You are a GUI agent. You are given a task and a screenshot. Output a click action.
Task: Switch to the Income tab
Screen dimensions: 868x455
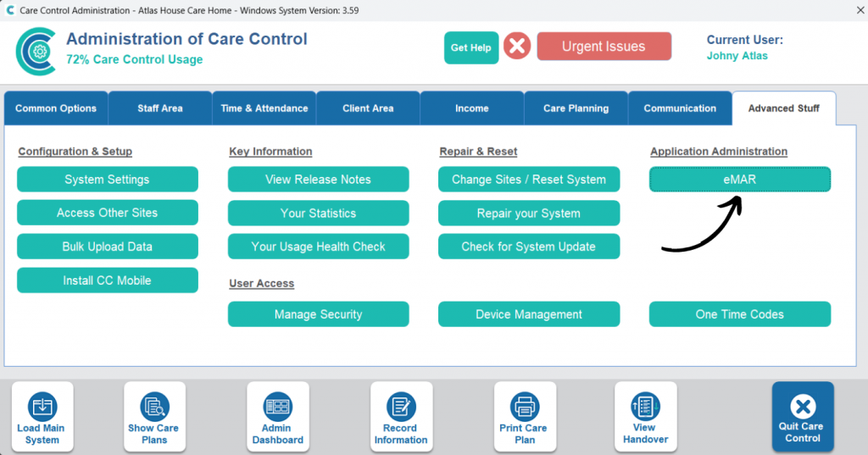coord(472,108)
